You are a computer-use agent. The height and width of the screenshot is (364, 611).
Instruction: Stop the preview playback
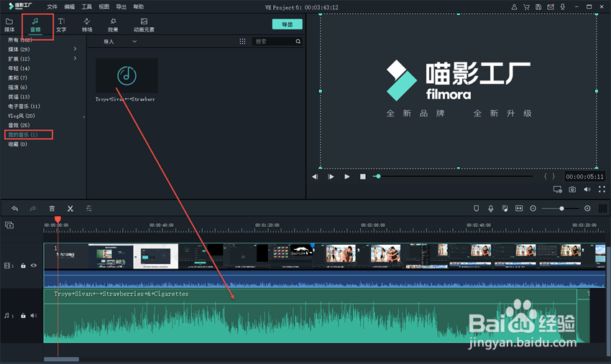click(x=363, y=177)
